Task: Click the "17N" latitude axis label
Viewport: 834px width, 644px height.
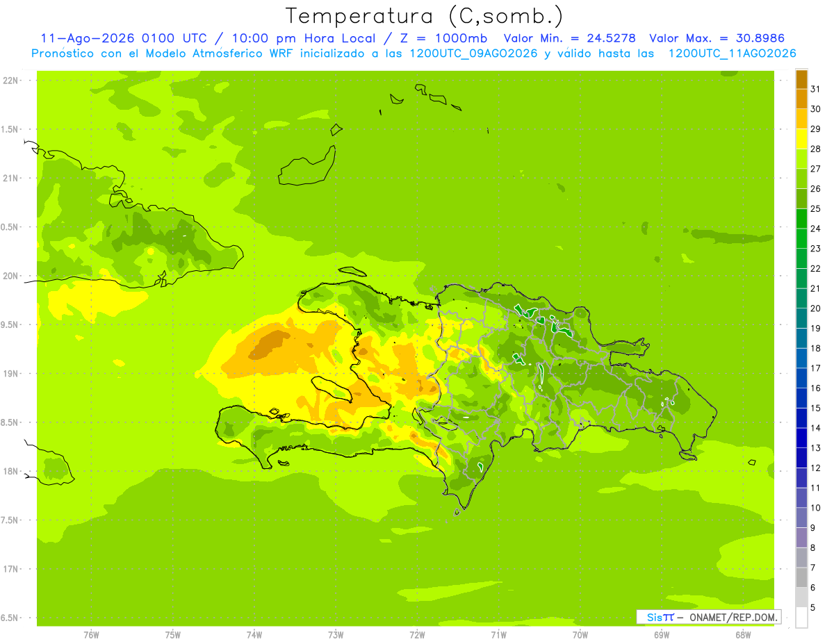Action: tap(10, 569)
